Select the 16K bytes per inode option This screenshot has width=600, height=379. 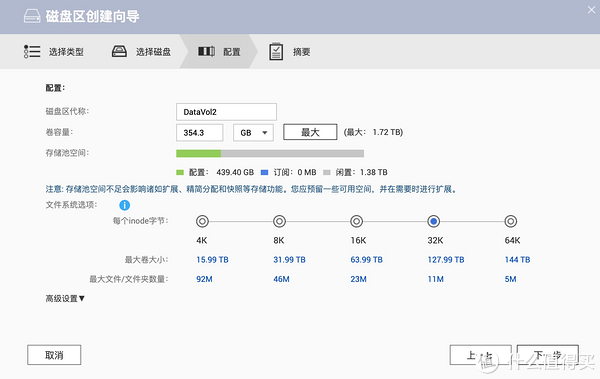(x=356, y=221)
